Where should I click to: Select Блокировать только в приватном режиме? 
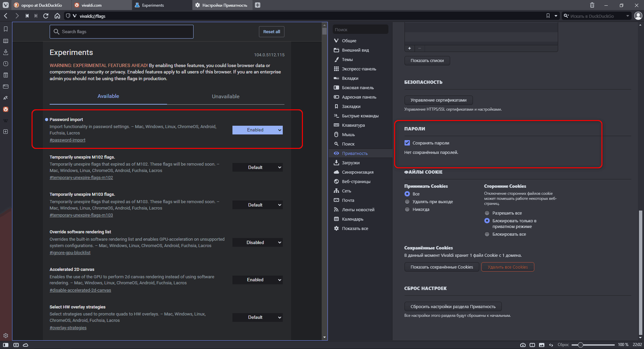point(487,221)
